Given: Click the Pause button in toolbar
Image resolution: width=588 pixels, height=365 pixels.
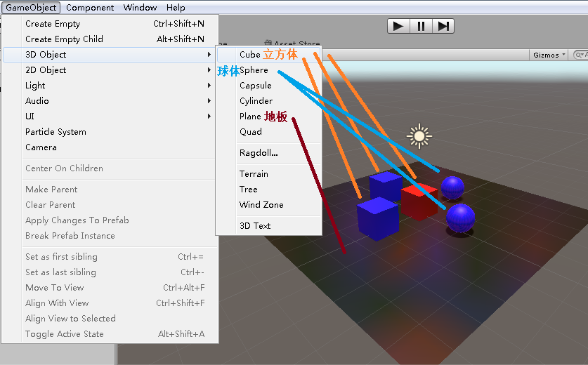Looking at the screenshot, I should [421, 26].
